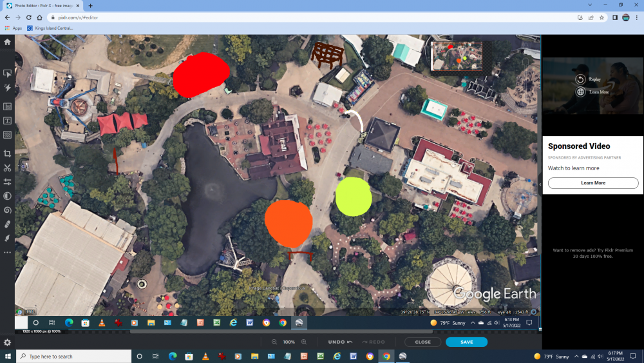Open Pixlr settings gear icon
Viewport: 644px width, 363px height.
click(x=7, y=342)
